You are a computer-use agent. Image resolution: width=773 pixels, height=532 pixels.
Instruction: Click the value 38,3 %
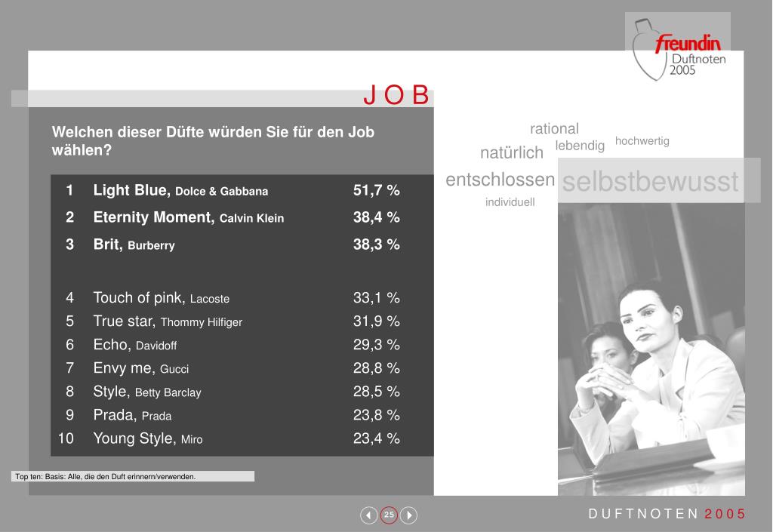pyautogui.click(x=376, y=244)
